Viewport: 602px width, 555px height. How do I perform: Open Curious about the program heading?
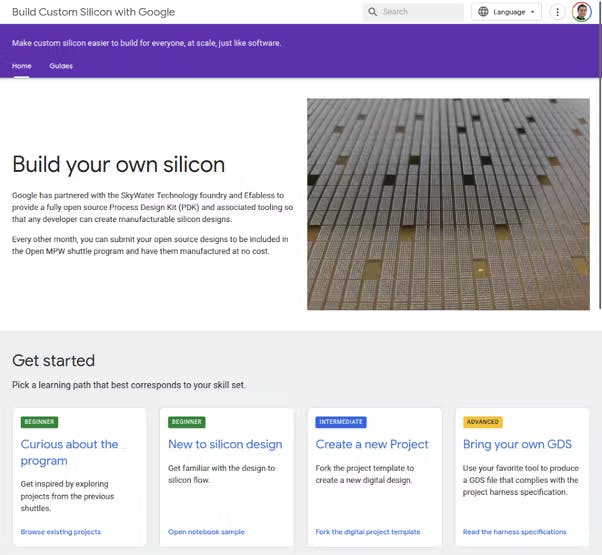[x=69, y=452]
